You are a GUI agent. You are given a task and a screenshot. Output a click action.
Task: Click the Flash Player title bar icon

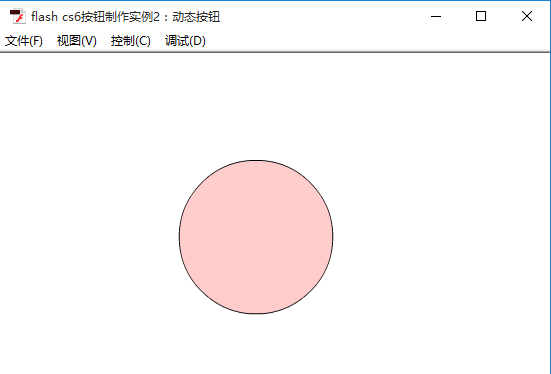click(x=17, y=17)
